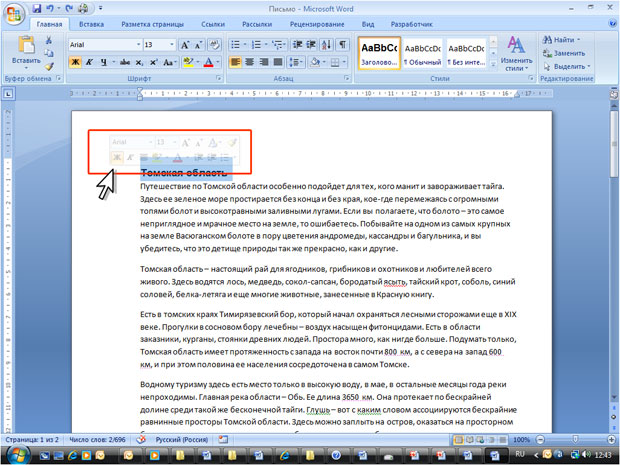The image size is (620, 465).
Task: Switch to the Ссылки tab
Action: [213, 24]
